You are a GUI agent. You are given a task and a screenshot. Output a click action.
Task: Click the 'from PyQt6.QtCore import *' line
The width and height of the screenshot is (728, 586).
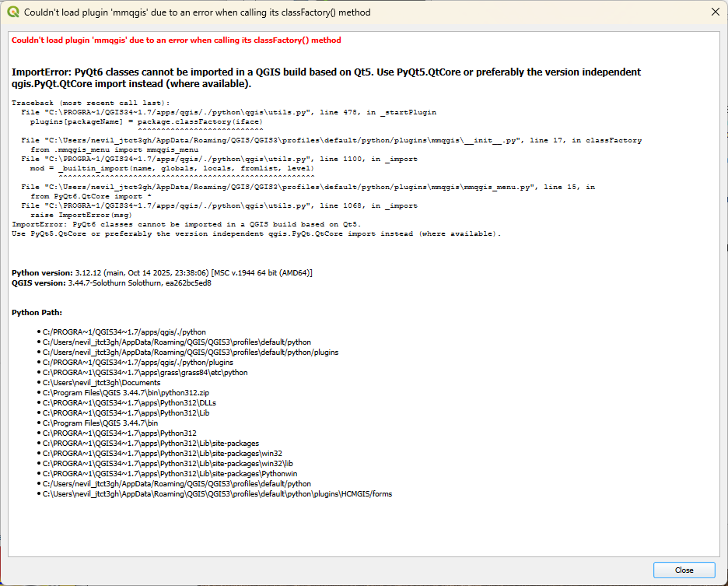click(86, 196)
